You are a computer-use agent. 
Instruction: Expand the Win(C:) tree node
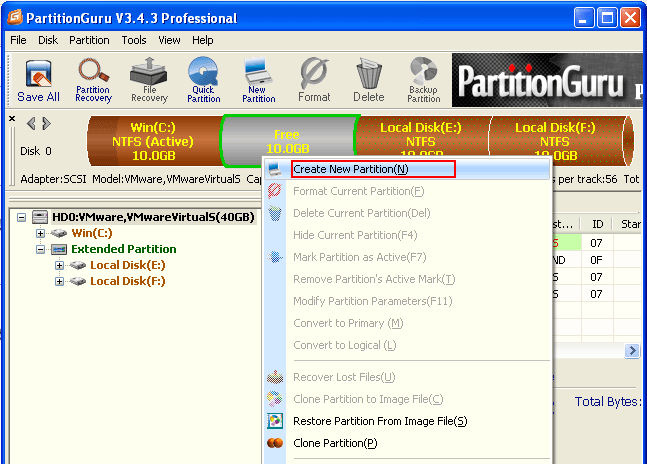[x=40, y=233]
